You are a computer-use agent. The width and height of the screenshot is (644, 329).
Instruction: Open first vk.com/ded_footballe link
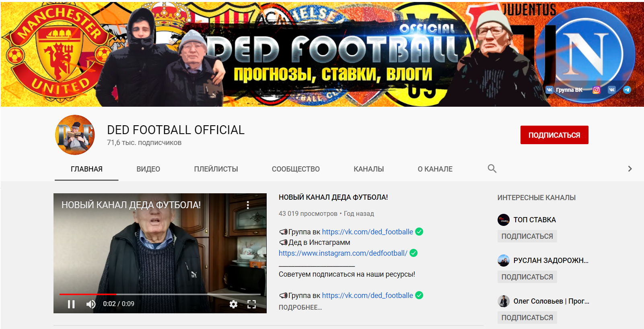[367, 232]
